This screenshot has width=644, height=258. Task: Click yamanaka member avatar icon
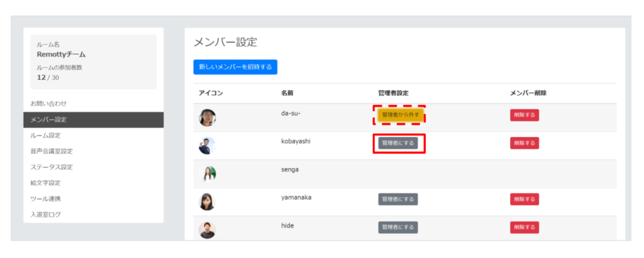(x=208, y=202)
